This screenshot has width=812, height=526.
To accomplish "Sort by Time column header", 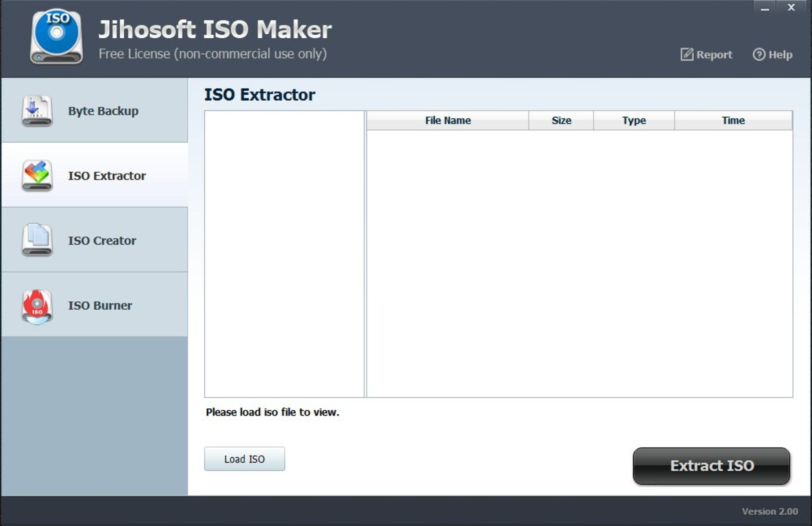I will click(x=733, y=120).
